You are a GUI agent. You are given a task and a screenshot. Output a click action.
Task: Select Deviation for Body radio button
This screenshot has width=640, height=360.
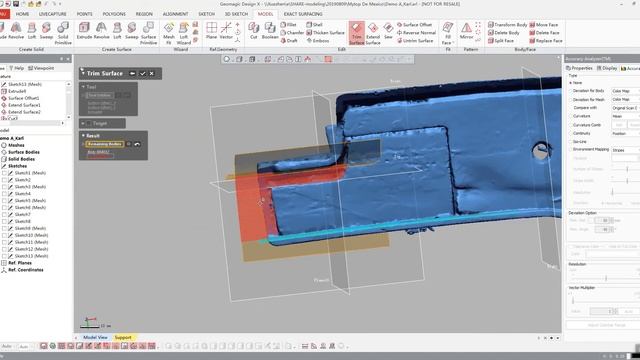click(571, 91)
